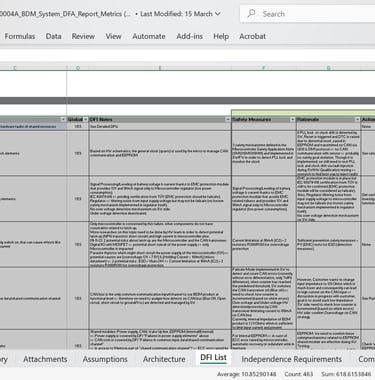This screenshot has height=380, width=375.
Task: Select column C header
Action: 15,68
